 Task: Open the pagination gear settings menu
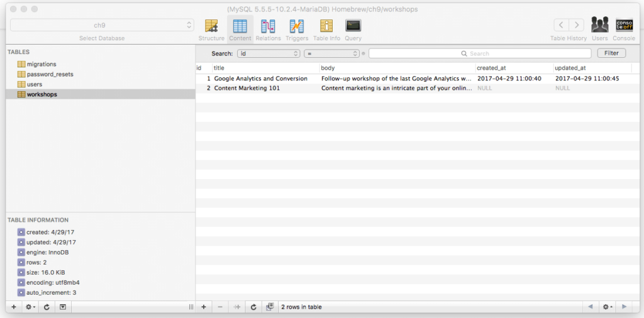(608, 307)
